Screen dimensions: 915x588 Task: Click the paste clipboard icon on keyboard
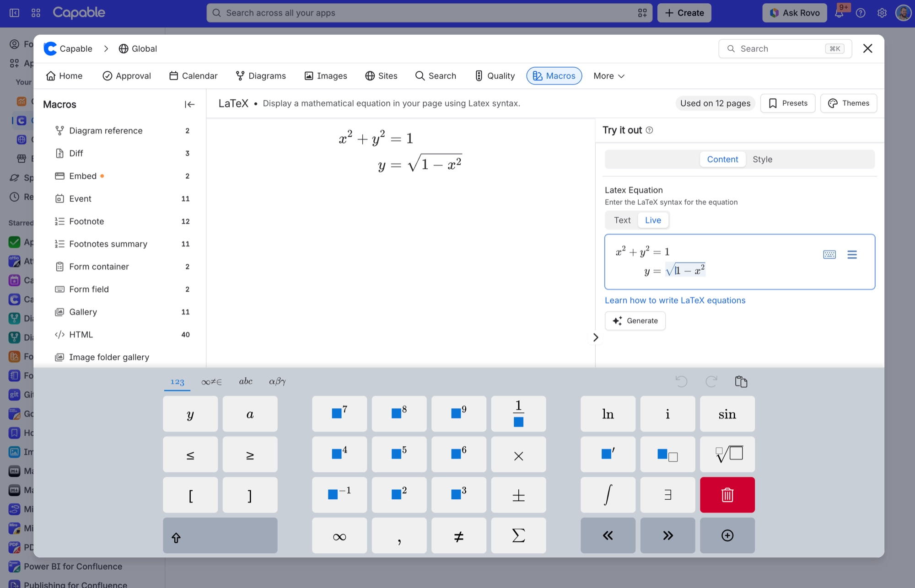741,381
